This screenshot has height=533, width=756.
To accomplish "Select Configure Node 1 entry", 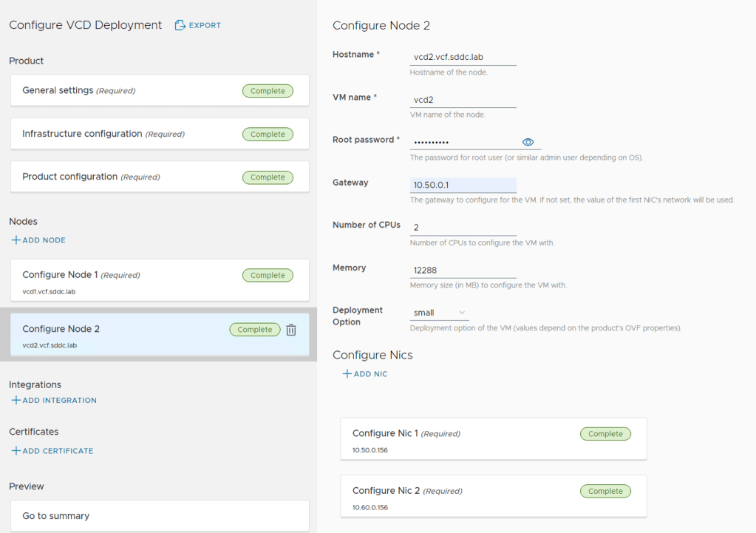I will 159,280.
